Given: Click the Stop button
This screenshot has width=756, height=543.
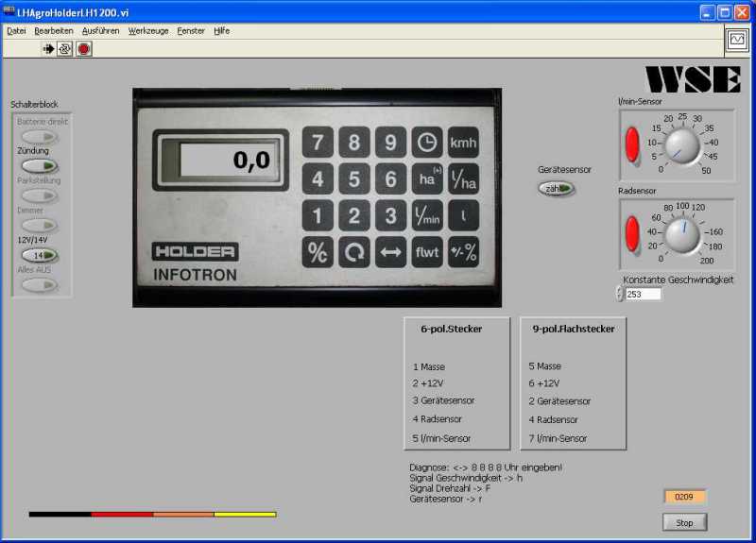Looking at the screenshot, I should (x=684, y=522).
